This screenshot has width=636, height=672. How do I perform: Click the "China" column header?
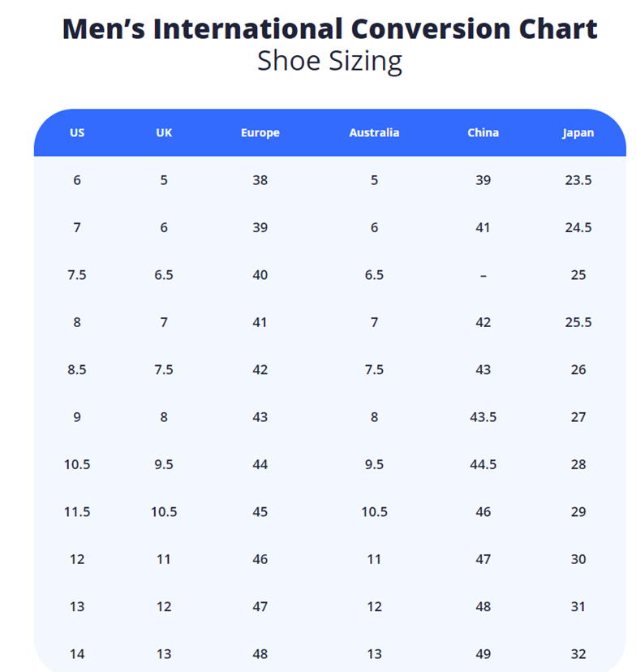pos(483,133)
